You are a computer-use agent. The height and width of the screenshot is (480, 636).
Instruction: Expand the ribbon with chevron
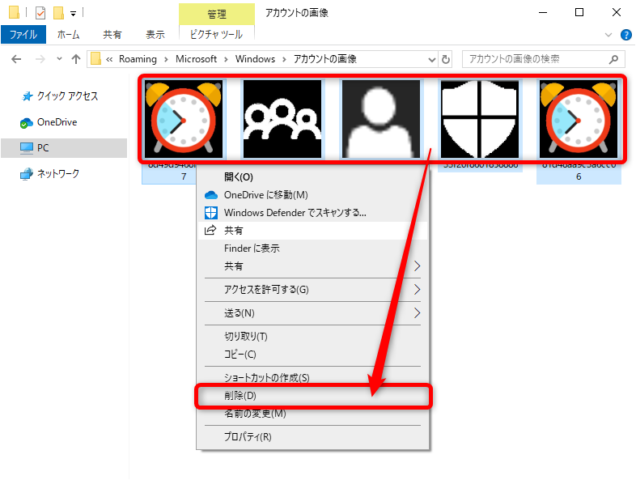(x=608, y=35)
